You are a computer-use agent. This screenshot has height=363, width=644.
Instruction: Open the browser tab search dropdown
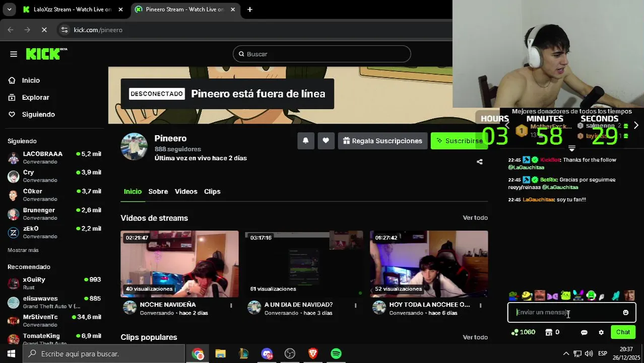pyautogui.click(x=9, y=10)
